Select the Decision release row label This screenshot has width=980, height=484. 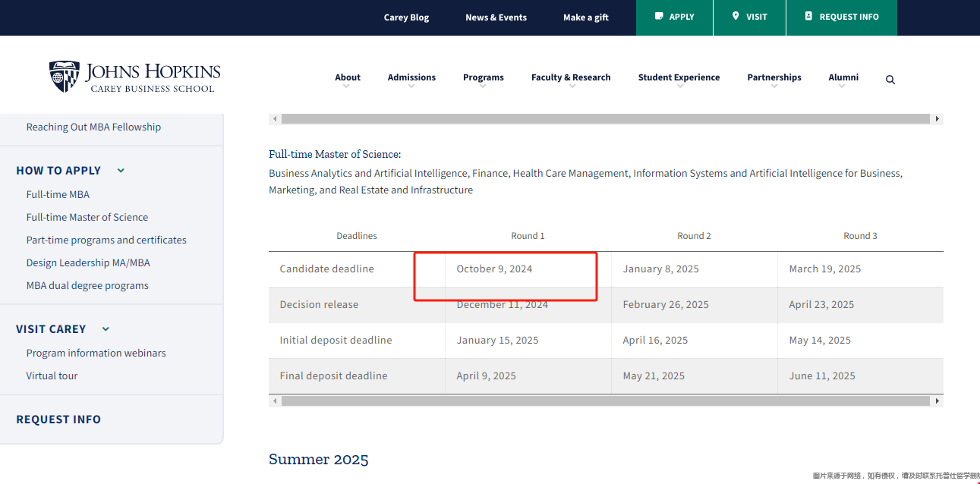[319, 305]
